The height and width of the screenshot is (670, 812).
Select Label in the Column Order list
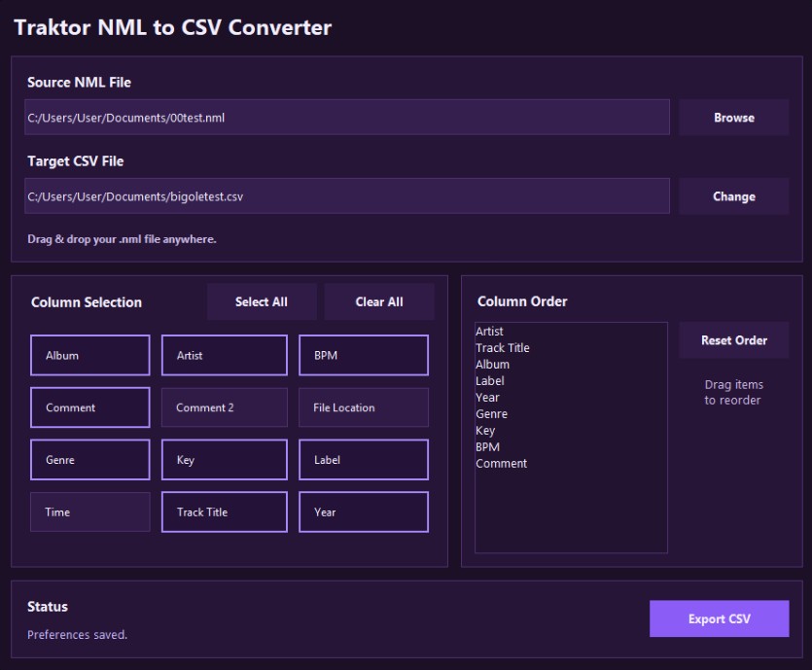tap(571, 381)
